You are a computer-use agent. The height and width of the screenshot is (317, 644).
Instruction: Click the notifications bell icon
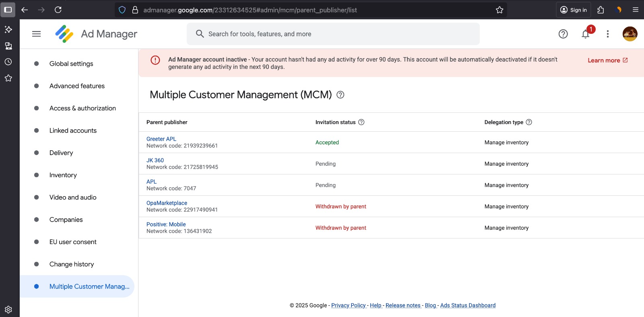pyautogui.click(x=586, y=34)
